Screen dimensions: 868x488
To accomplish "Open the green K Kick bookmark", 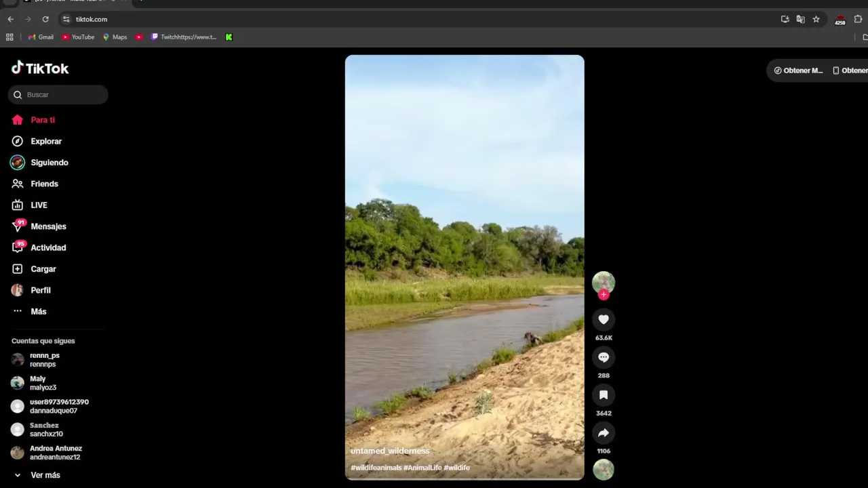I will pyautogui.click(x=229, y=37).
